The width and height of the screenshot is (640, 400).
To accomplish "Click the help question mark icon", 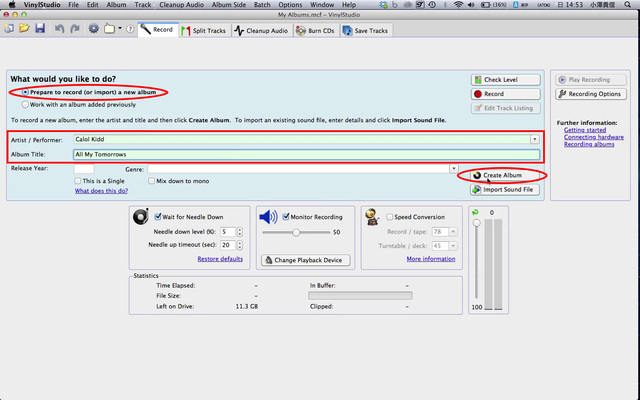I will 131,29.
